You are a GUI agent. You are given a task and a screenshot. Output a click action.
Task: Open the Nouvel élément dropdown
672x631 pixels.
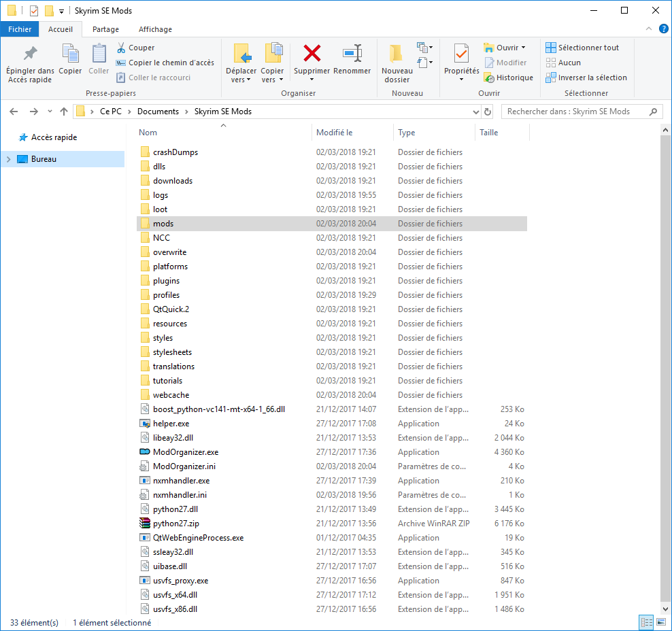click(x=424, y=47)
